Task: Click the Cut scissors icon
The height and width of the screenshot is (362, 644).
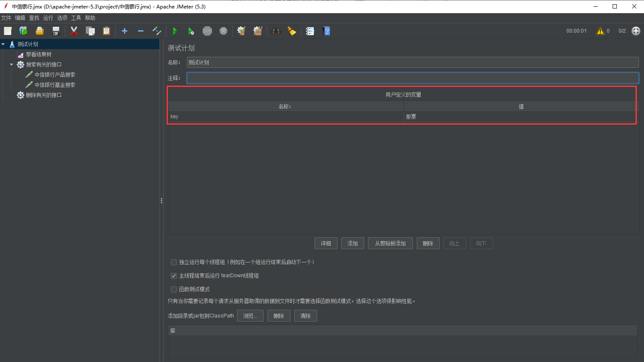Action: click(x=74, y=31)
